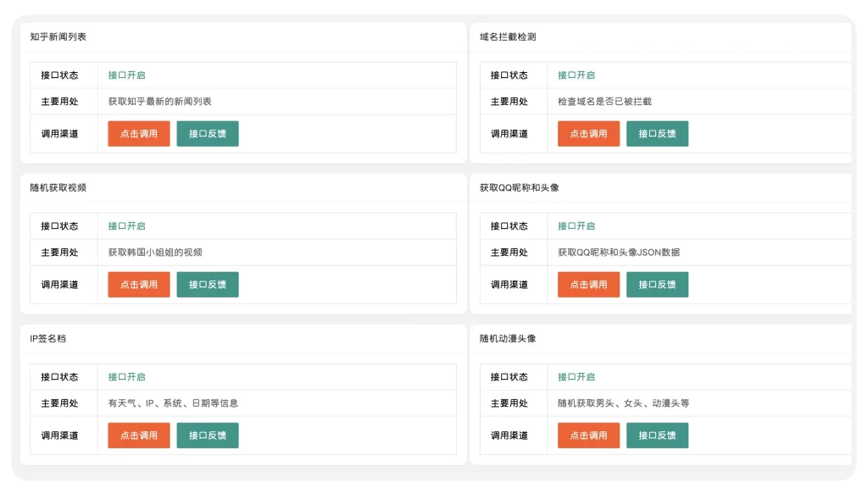Open the 接口开启 link for 域名拦截检测

[x=576, y=75]
